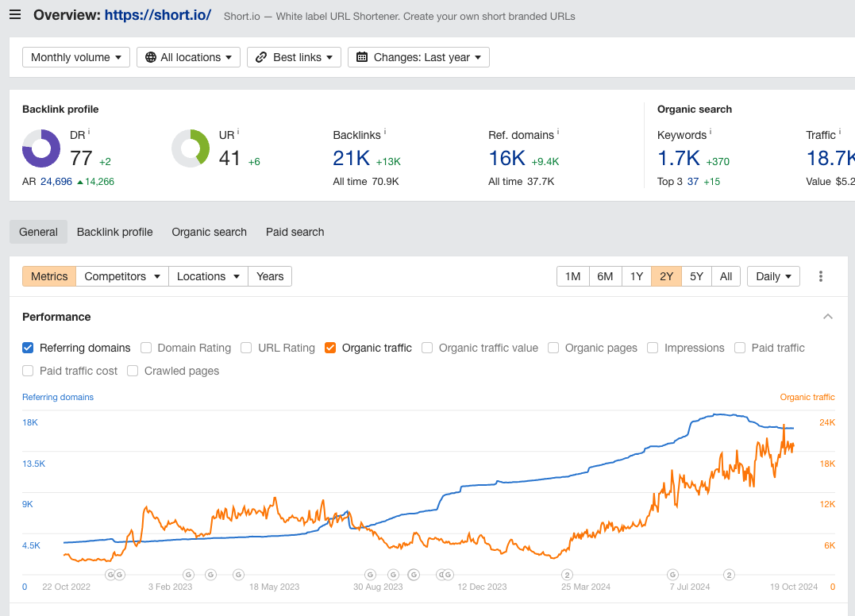Click the Google update marker near 3 Feb 2023
Viewport: 855px width, 616px height.
click(x=189, y=574)
